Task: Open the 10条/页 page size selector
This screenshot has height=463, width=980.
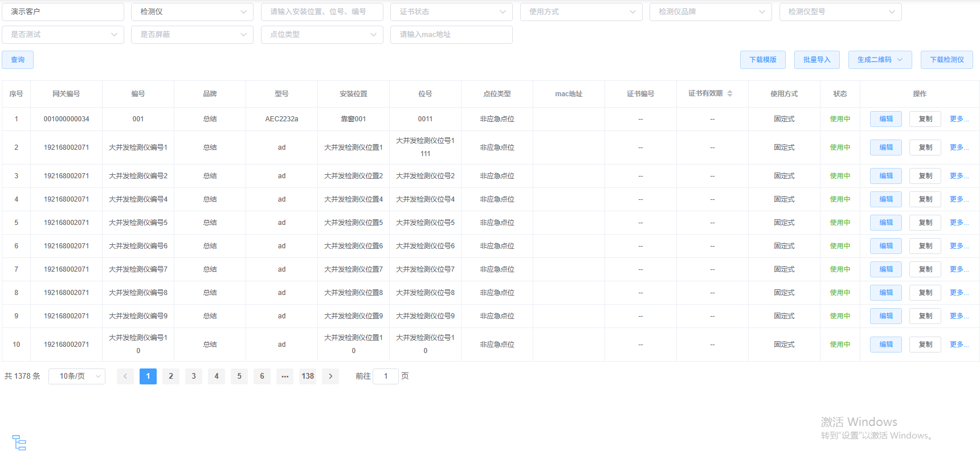Action: (x=77, y=376)
